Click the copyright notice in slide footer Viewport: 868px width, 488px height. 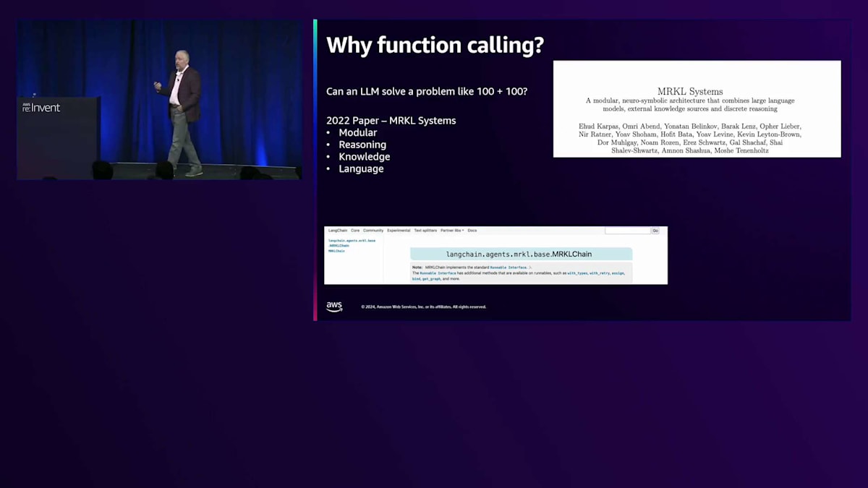pyautogui.click(x=424, y=307)
